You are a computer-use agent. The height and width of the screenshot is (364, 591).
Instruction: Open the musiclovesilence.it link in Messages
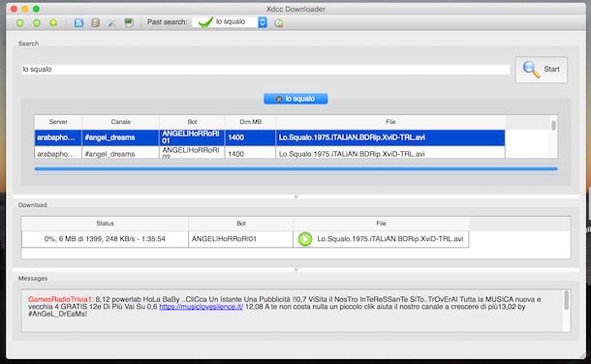[x=201, y=307]
